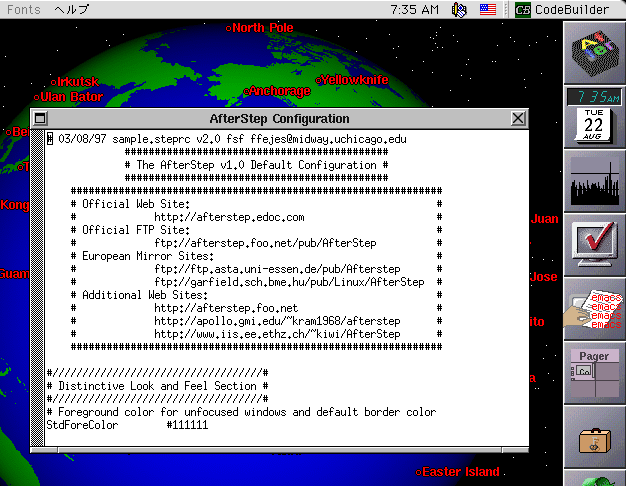
Task: Open the briefcase icon in the Wharf
Action: click(594, 440)
